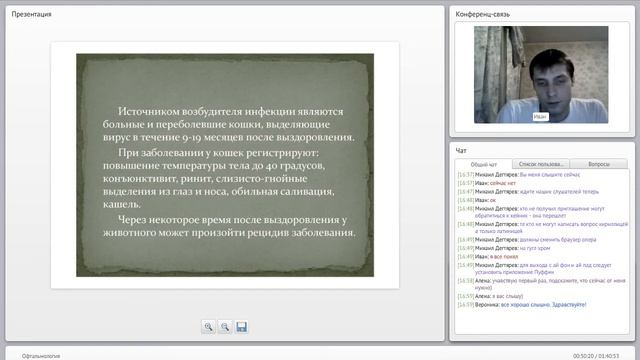The image size is (640, 360).
Task: Select Алена's 16:59 chat message
Action: tap(490, 296)
